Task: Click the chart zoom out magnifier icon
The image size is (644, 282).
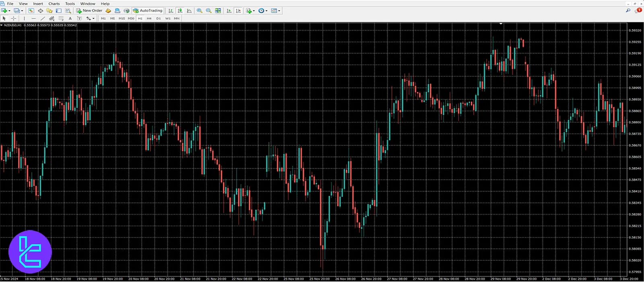Action: tap(208, 11)
